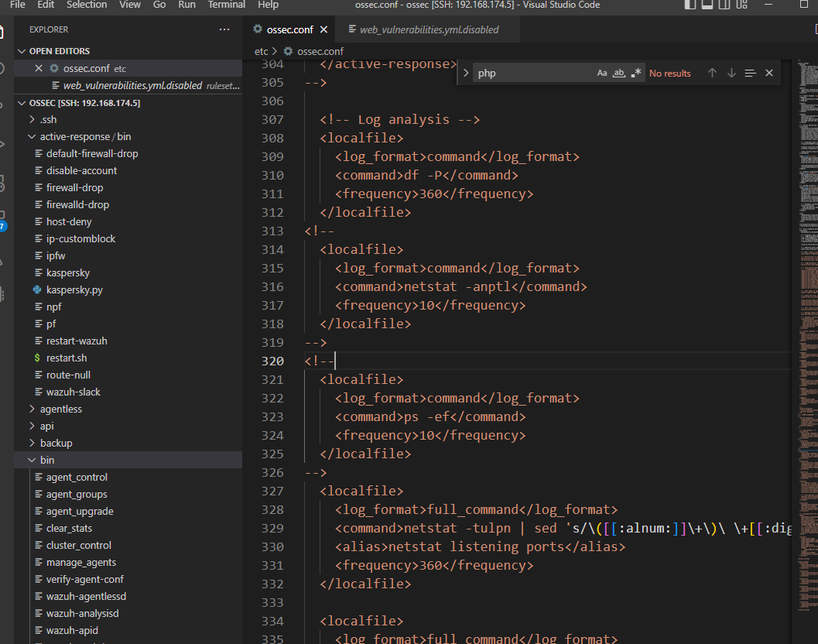Go to next match arrow
Image resolution: width=818 pixels, height=644 pixels.
pos(731,73)
